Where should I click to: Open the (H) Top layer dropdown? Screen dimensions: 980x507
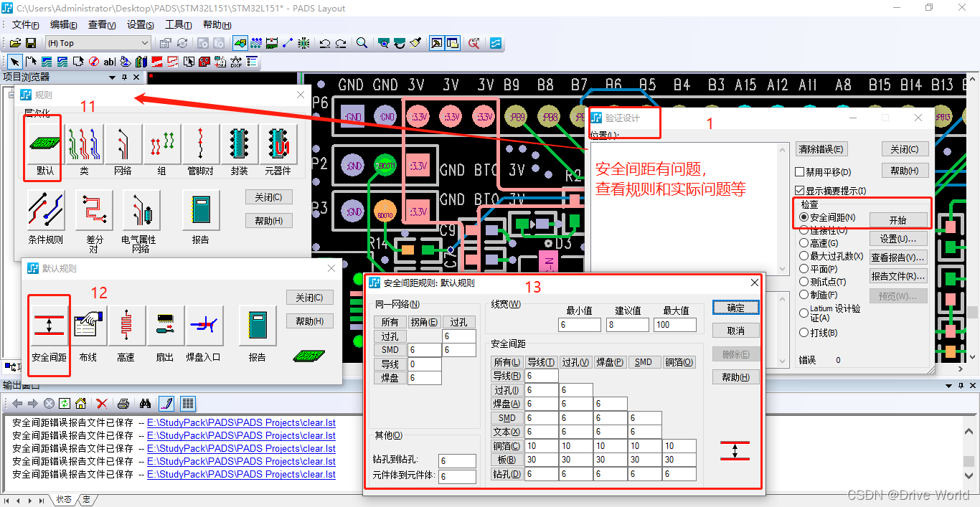[98, 43]
